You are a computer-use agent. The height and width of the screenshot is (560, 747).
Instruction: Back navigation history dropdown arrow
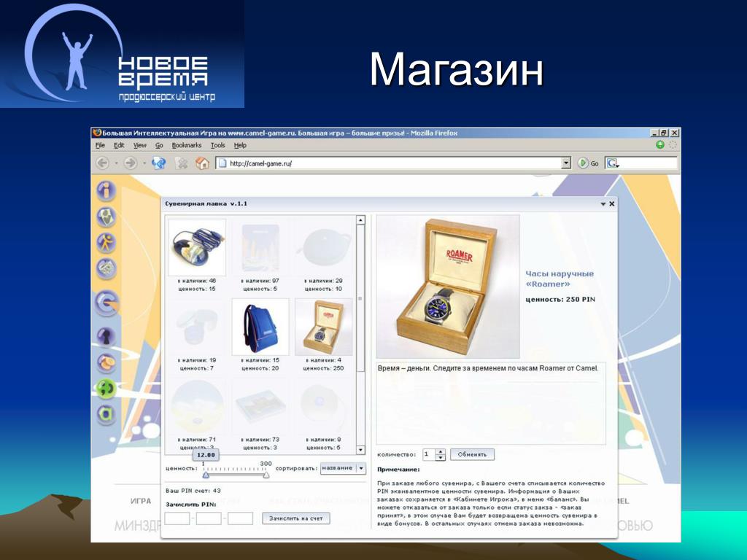[116, 163]
